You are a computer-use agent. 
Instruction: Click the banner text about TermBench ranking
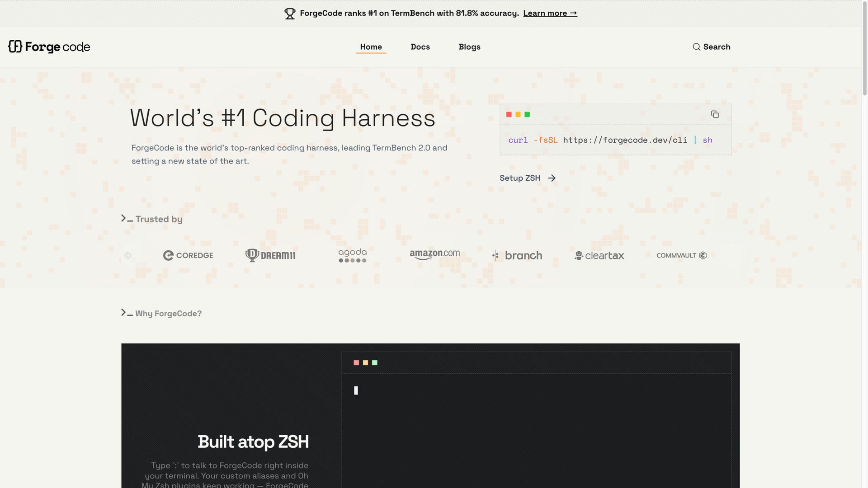tap(409, 13)
